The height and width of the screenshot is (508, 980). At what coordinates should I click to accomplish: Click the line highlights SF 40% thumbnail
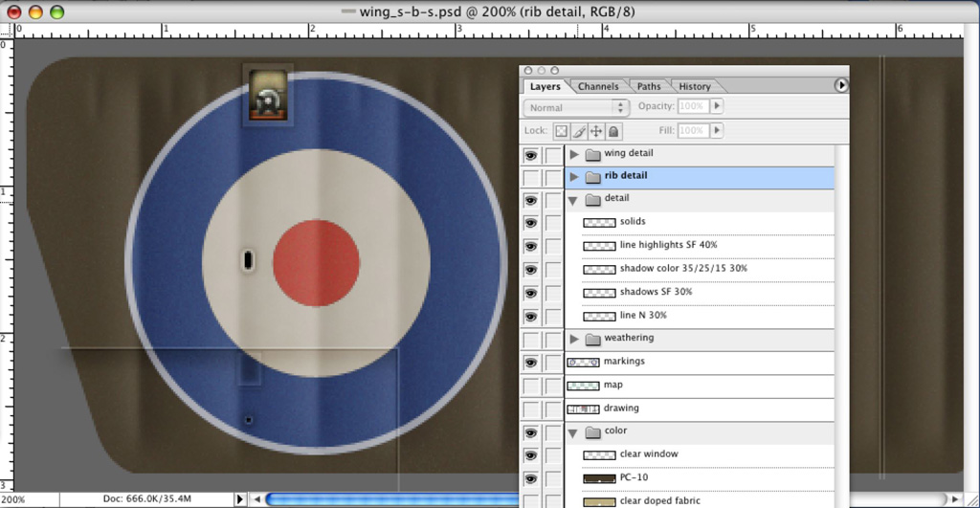(599, 246)
